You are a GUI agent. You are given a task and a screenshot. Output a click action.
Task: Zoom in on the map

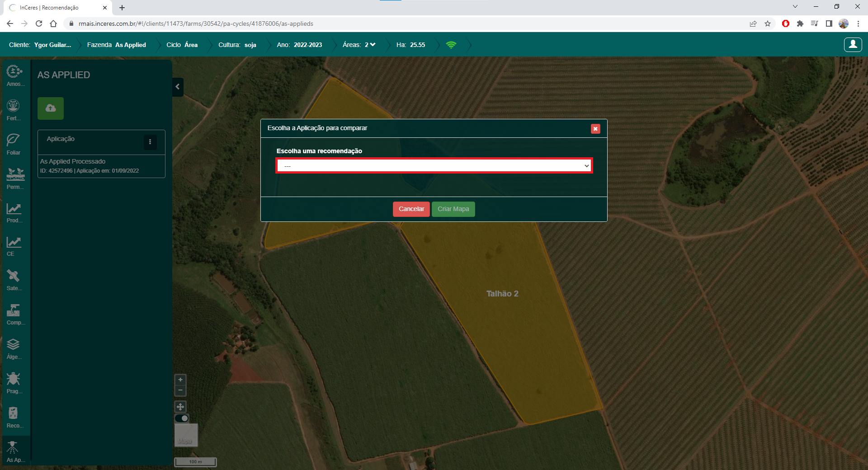[180, 380]
